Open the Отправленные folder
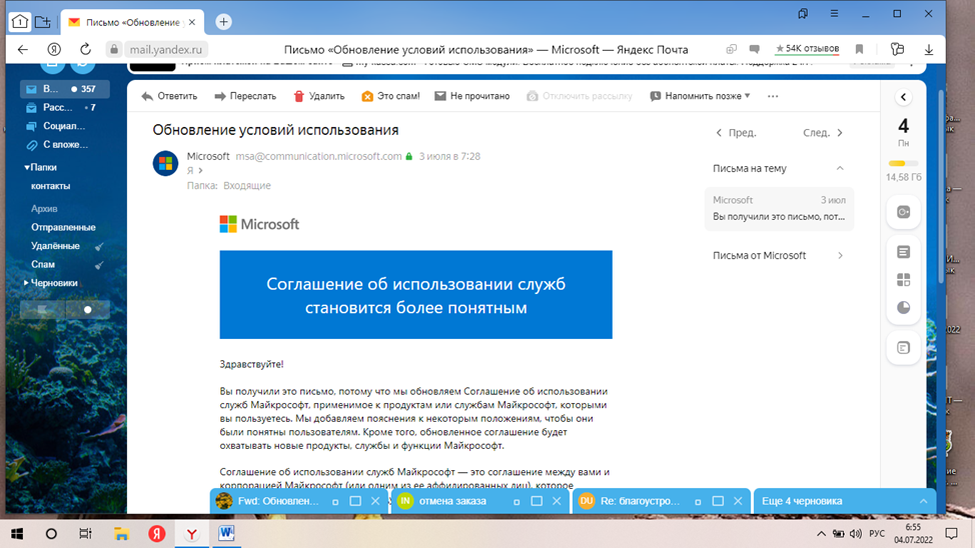Viewport: 975px width, 548px height. pyautogui.click(x=63, y=227)
